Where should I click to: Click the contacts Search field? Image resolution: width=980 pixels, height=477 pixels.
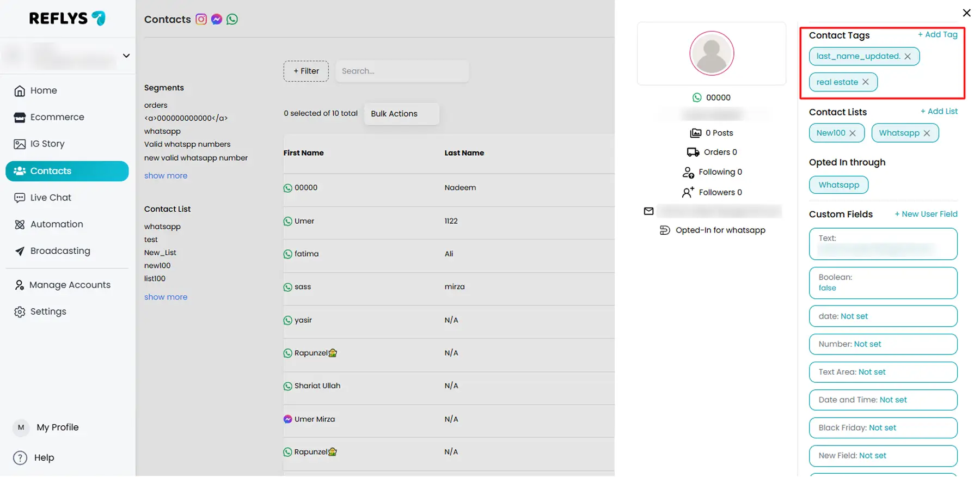click(402, 71)
